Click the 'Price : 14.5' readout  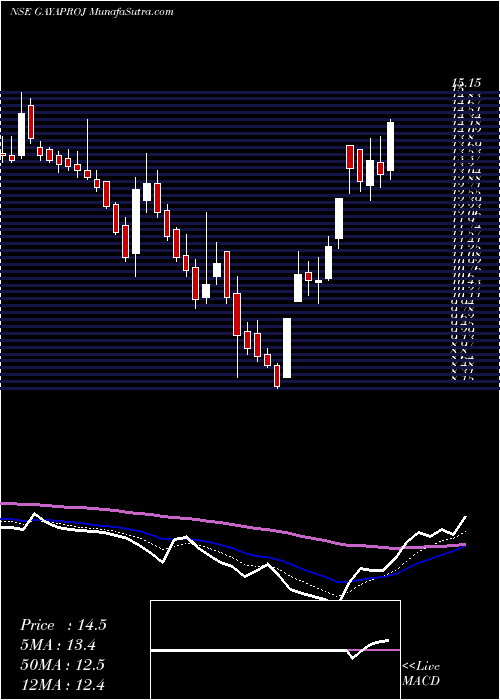coord(63,625)
